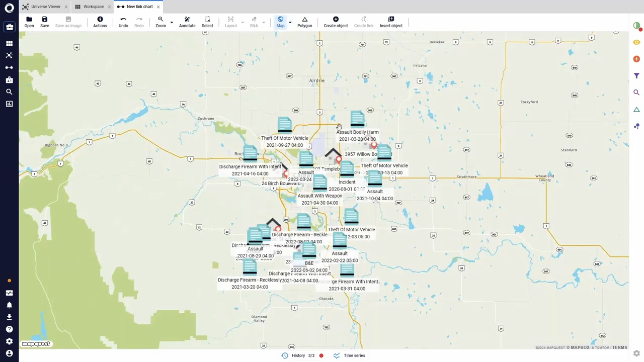
Task: Close the New link chart tab
Action: pos(158,7)
